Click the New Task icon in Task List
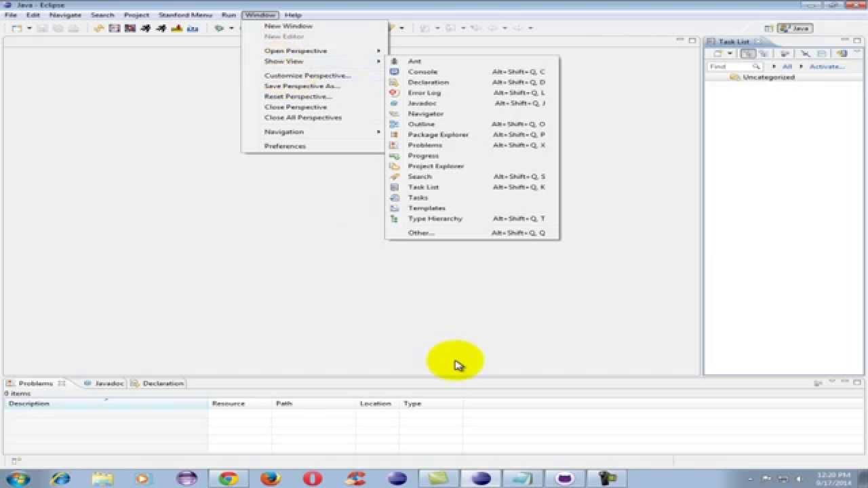The width and height of the screenshot is (868, 488). [717, 54]
